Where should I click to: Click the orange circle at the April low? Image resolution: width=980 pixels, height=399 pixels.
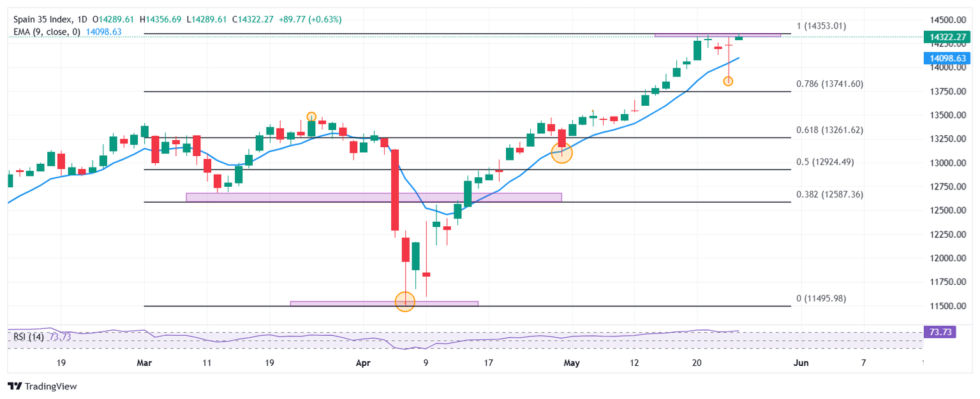click(x=405, y=301)
